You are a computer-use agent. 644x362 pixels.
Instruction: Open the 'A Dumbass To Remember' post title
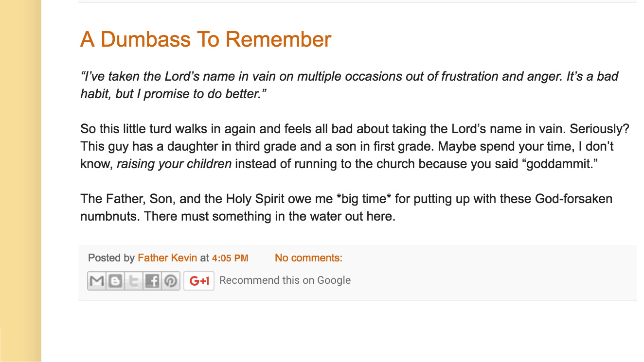pyautogui.click(x=206, y=39)
